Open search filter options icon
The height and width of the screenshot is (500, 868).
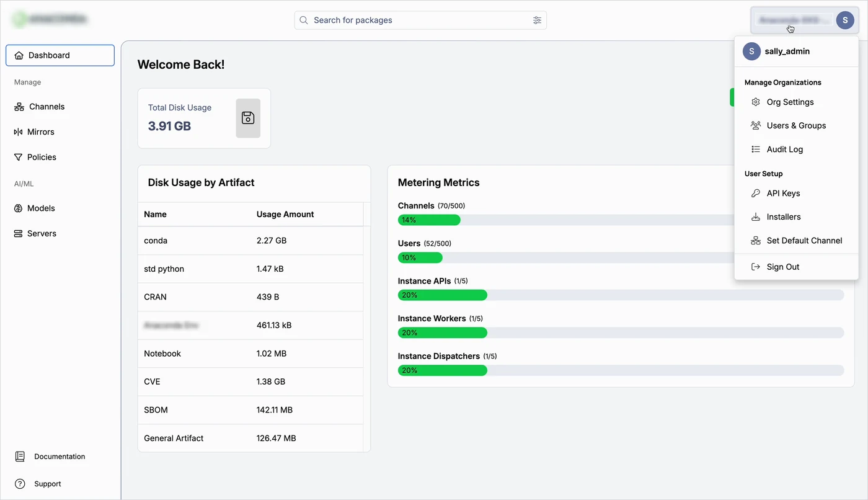537,20
